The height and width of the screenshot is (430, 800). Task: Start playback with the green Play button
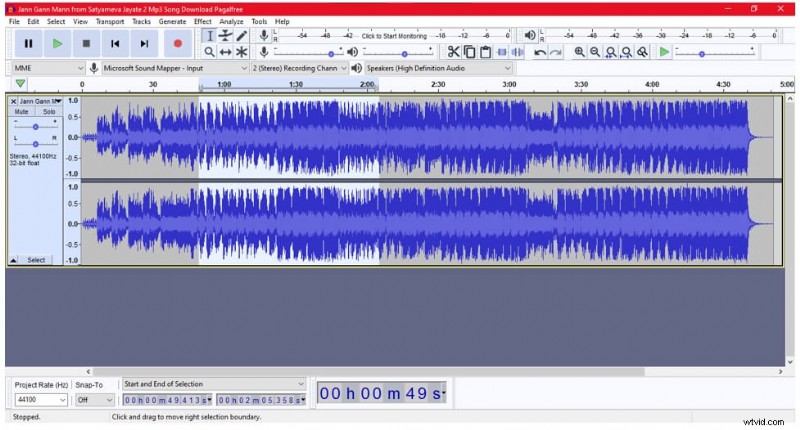coord(57,44)
